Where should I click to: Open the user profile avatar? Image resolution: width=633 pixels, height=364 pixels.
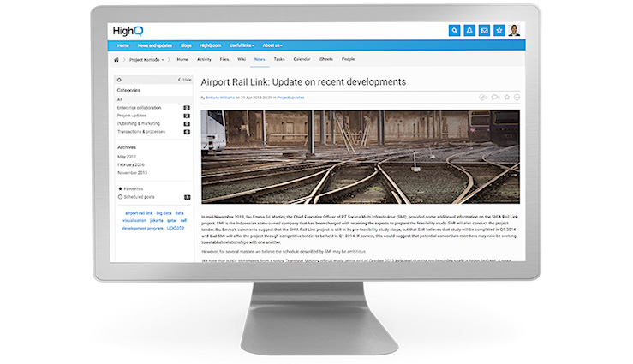(x=514, y=30)
